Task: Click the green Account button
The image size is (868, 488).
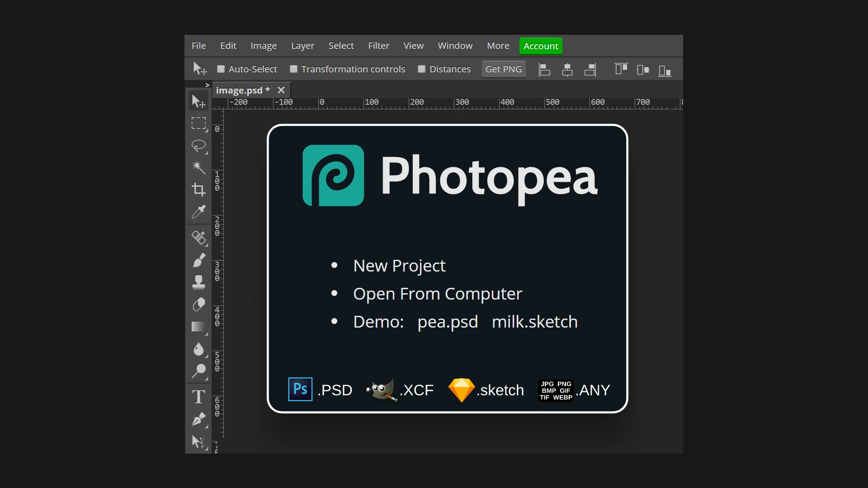Action: [x=541, y=46]
